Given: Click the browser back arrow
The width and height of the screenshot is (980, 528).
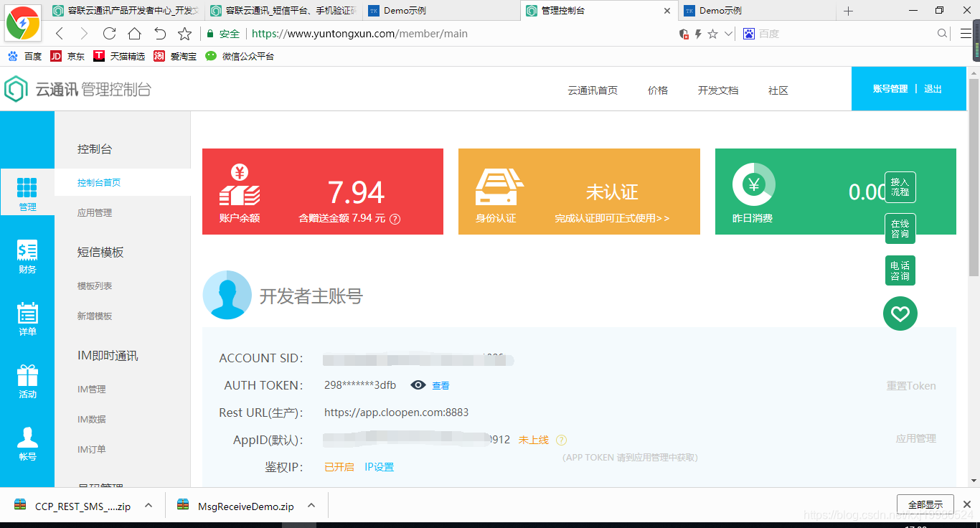Looking at the screenshot, I should click(x=60, y=34).
